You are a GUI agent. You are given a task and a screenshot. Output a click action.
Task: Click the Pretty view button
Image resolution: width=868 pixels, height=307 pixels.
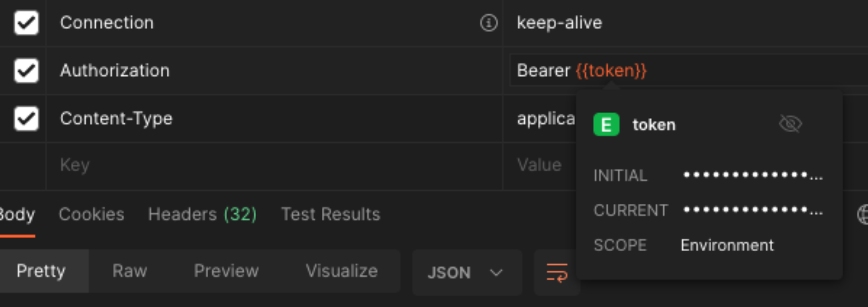41,271
